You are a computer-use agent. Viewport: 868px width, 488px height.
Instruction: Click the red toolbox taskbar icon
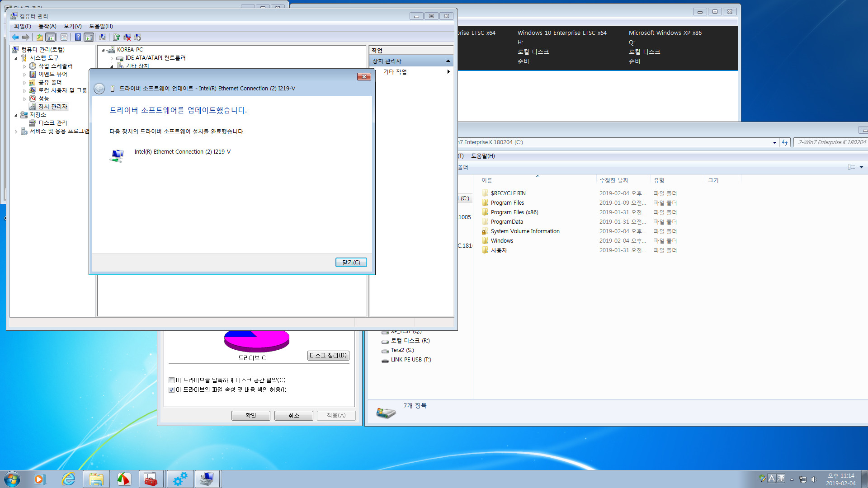[x=151, y=479]
